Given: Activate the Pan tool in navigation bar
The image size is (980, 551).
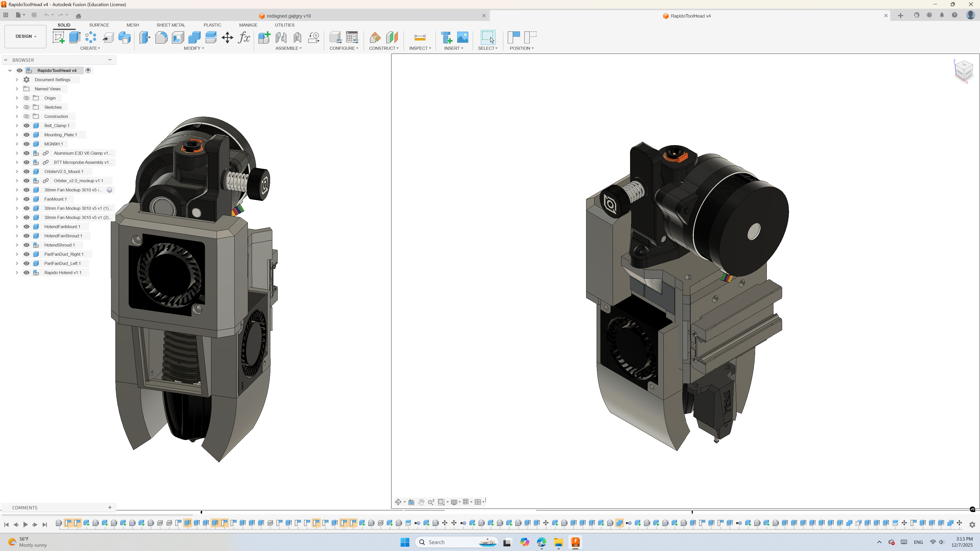Looking at the screenshot, I should pyautogui.click(x=421, y=502).
